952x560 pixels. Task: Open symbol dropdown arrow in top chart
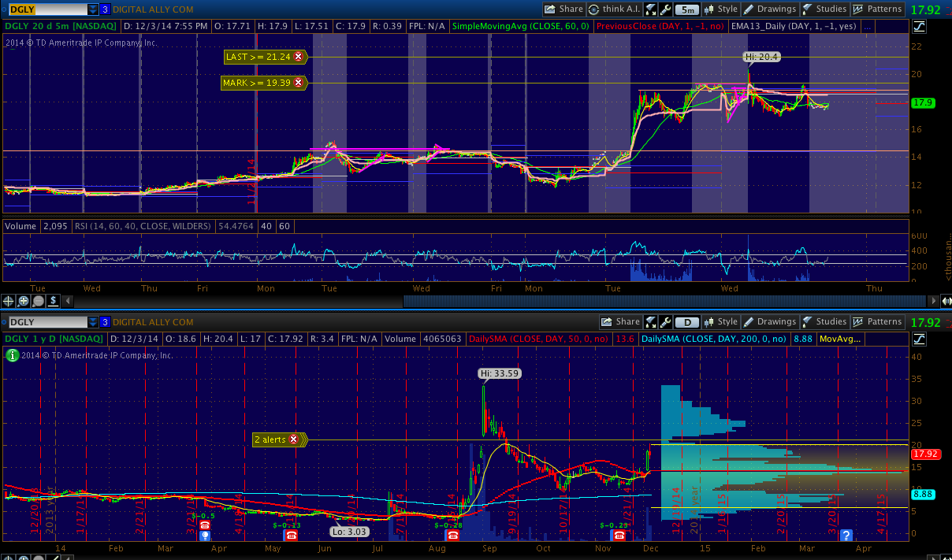pyautogui.click(x=93, y=9)
